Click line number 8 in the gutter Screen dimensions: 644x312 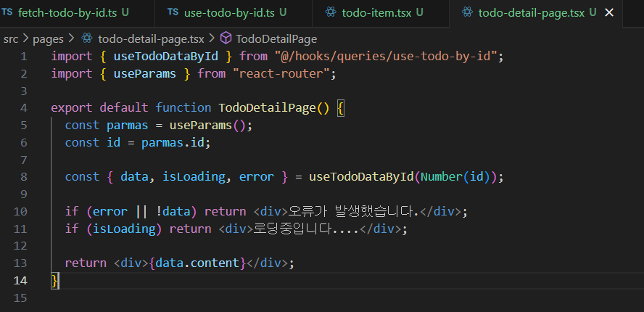[24, 176]
